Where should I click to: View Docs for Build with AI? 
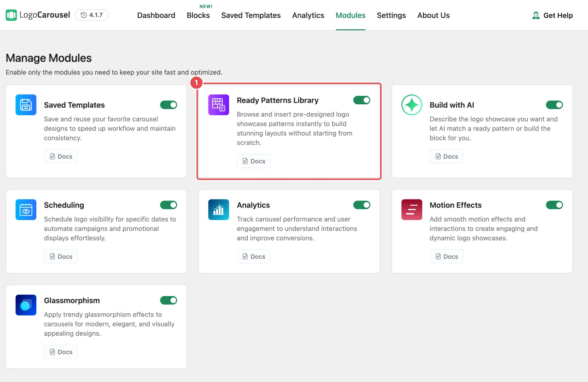pyautogui.click(x=447, y=156)
